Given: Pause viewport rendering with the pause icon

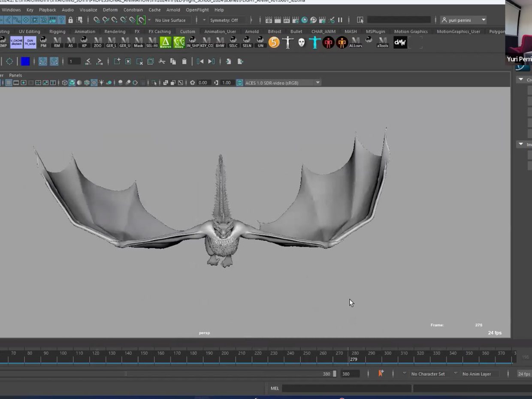Looking at the screenshot, I should point(340,20).
